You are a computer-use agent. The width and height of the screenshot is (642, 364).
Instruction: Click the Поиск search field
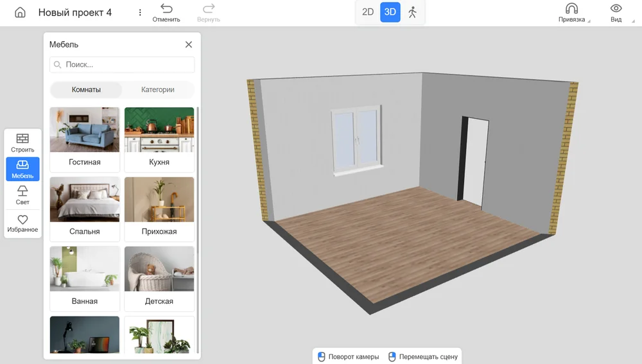[122, 65]
